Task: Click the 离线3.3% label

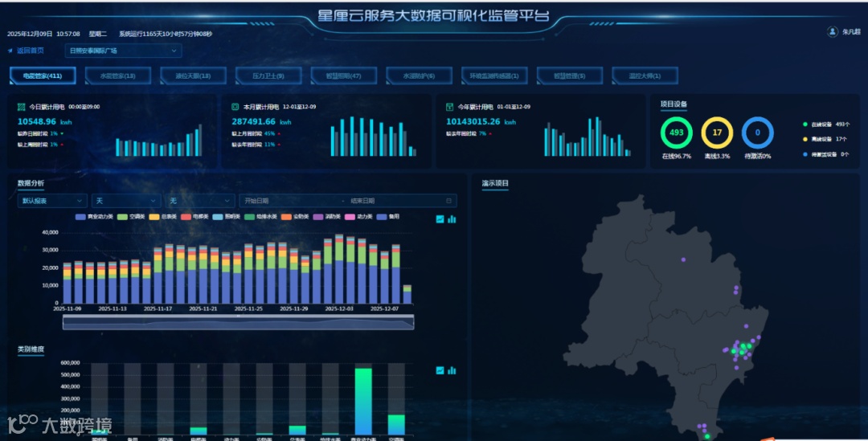Action: tap(717, 157)
